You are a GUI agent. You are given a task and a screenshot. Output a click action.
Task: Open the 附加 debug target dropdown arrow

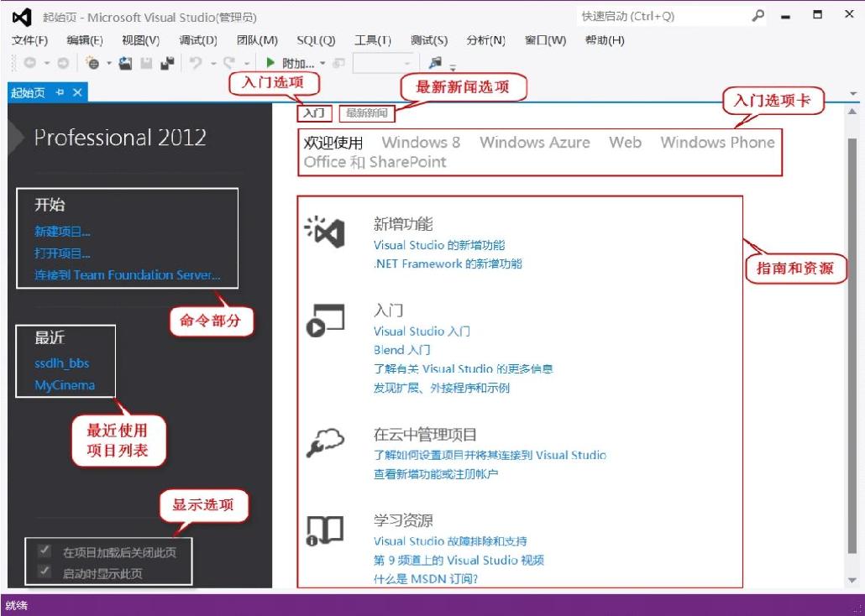tap(322, 64)
